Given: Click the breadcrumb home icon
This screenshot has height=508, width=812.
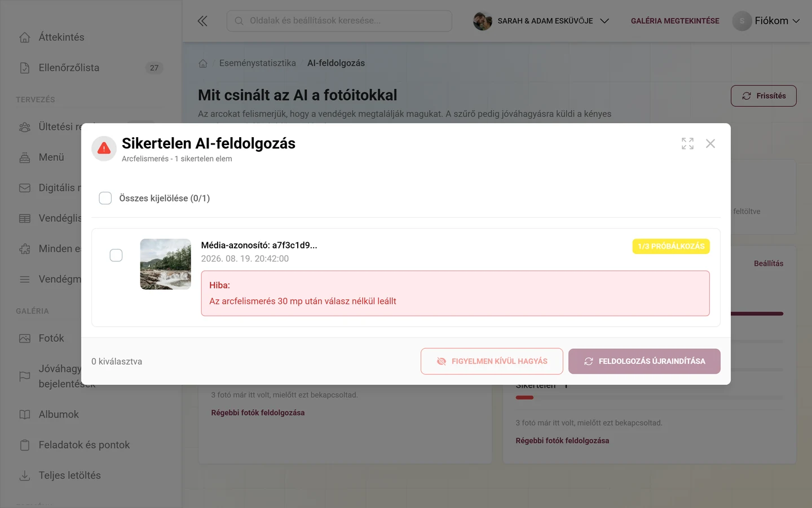Looking at the screenshot, I should click(x=203, y=63).
